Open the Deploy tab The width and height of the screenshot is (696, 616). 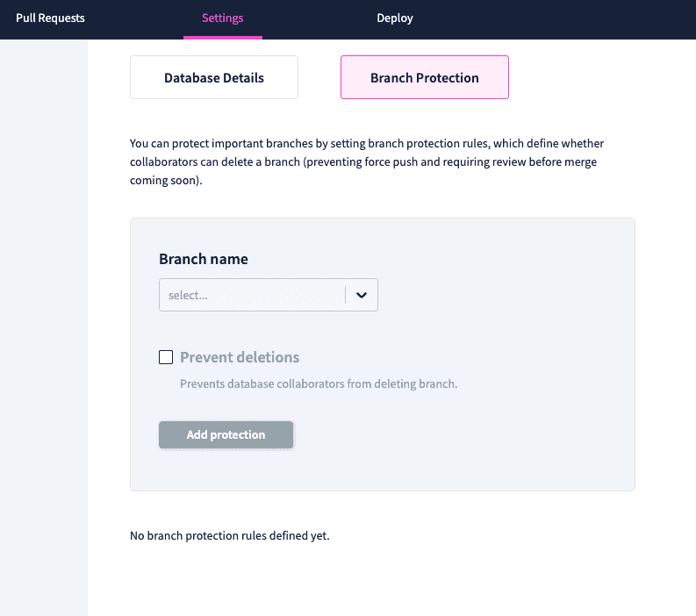tap(395, 18)
